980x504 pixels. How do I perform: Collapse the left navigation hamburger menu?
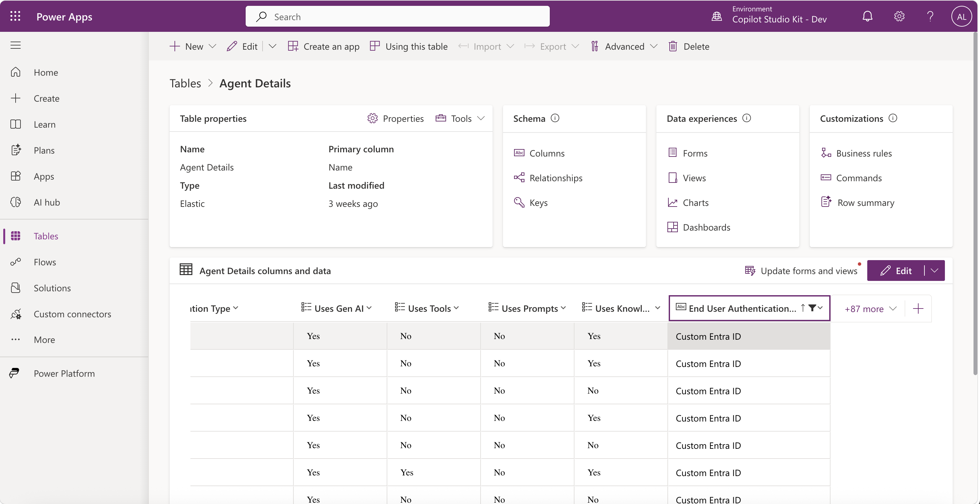click(16, 45)
